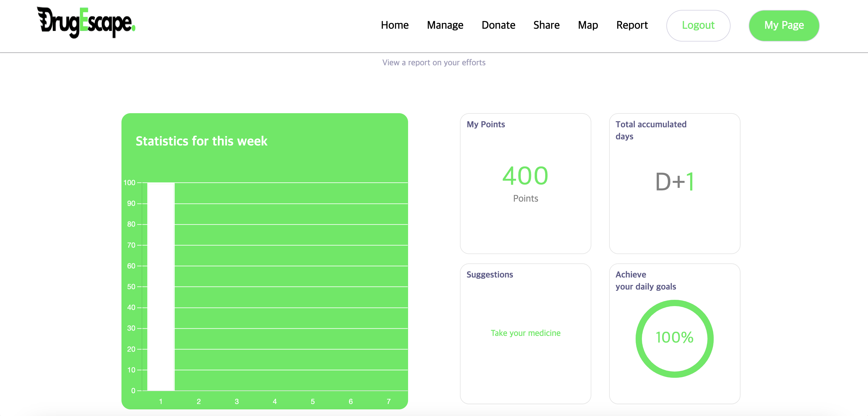Viewport: 868px width, 416px height.
Task: Click the white bar for day 1
Action: point(161,287)
